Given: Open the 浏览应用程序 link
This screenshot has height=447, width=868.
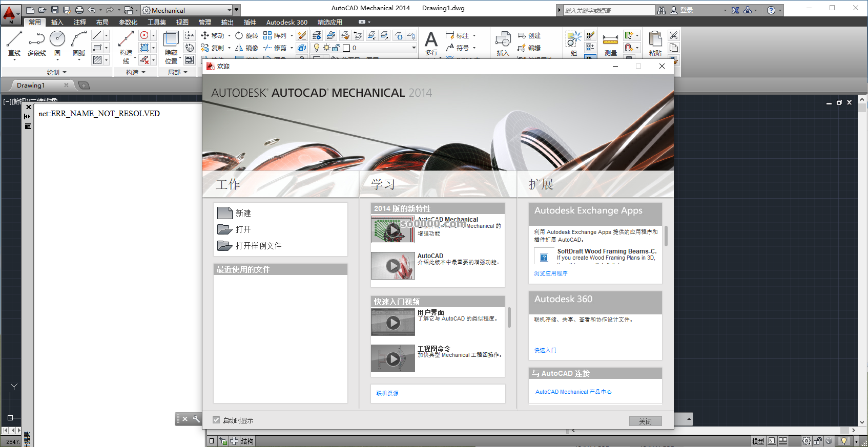Looking at the screenshot, I should point(550,273).
